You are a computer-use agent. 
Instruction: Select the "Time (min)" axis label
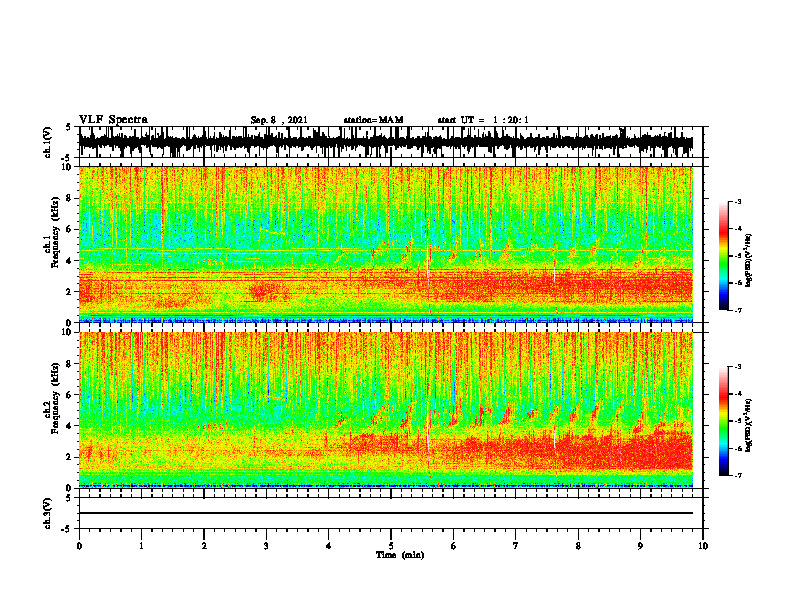point(400,555)
